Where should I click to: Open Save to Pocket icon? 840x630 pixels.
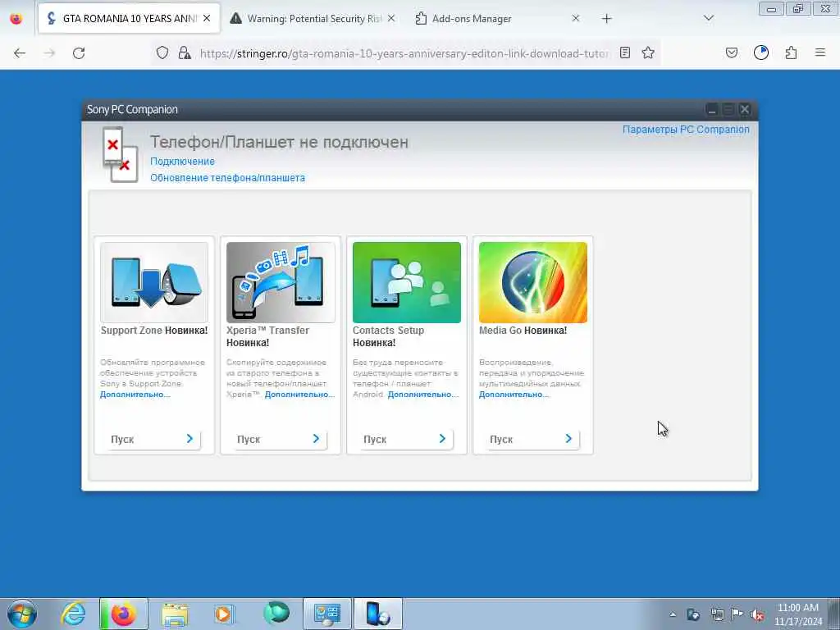click(731, 52)
